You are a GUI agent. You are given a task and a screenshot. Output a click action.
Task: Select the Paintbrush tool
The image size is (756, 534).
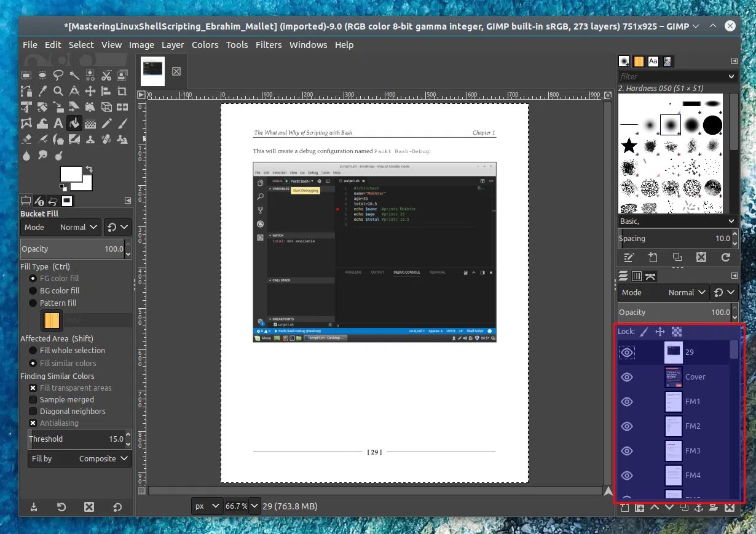pos(122,124)
